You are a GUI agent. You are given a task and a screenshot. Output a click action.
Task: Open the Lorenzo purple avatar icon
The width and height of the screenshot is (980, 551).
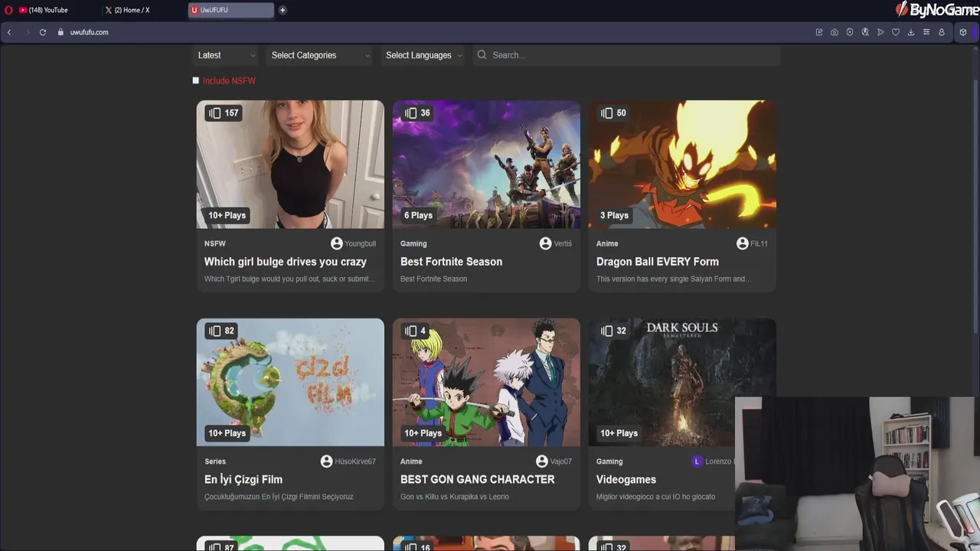point(697,461)
